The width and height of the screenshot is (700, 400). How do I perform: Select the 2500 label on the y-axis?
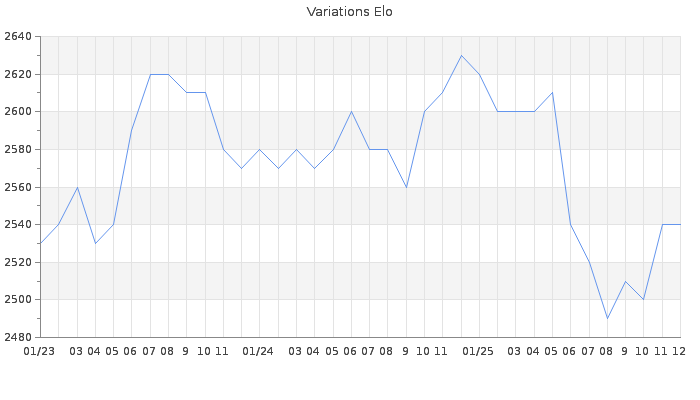(17, 300)
